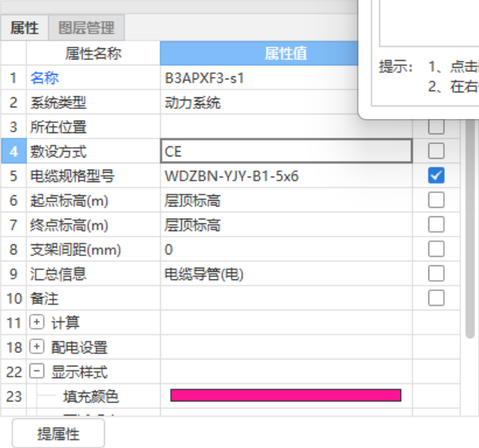479x448 pixels.
Task: Uncheck the 电缆规格型号 checkbox
Action: 436,176
